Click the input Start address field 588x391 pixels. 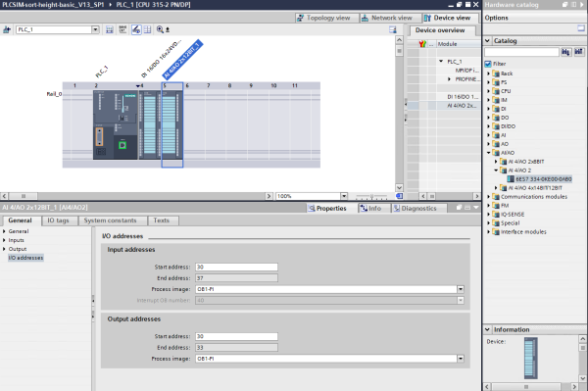(236, 267)
